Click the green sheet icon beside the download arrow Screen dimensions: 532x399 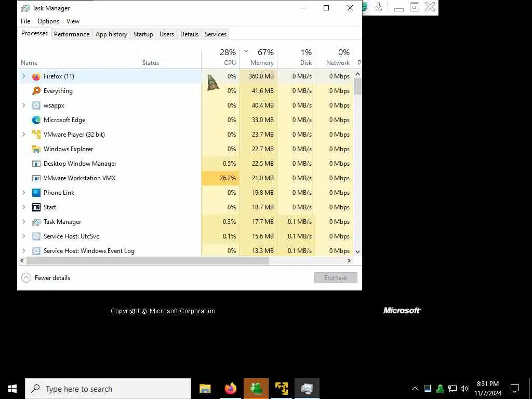365,7
